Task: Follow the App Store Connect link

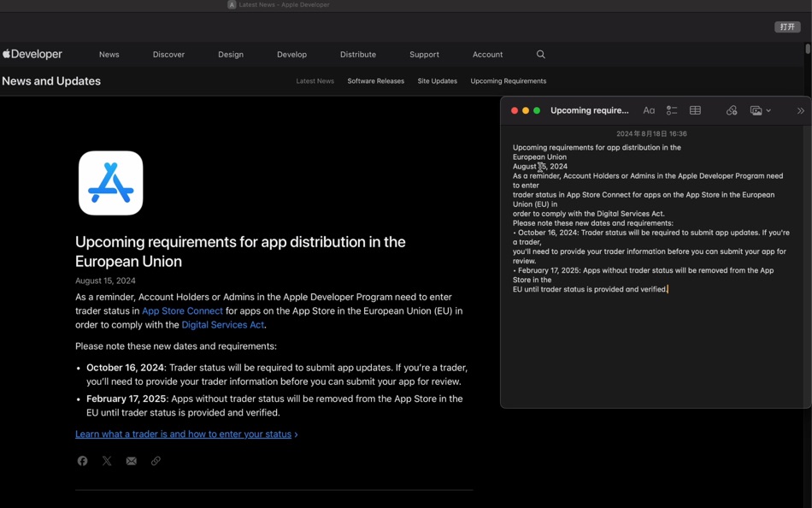Action: 182,311
